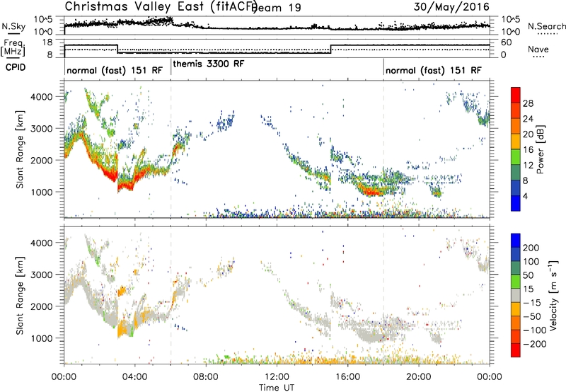Click the '4000' tick on the power panel axis
The height and width of the screenshot is (392, 566).
click(x=42, y=97)
